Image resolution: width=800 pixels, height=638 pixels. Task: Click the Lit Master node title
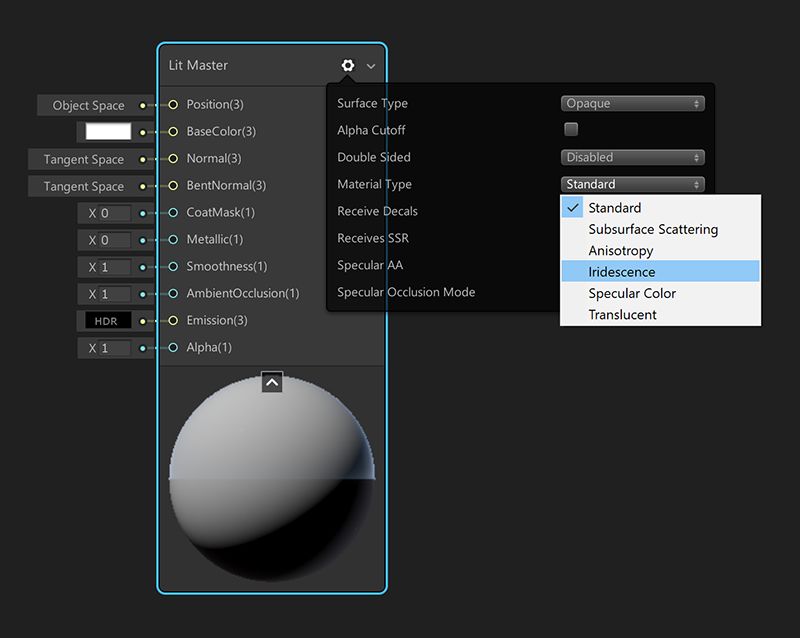[198, 65]
